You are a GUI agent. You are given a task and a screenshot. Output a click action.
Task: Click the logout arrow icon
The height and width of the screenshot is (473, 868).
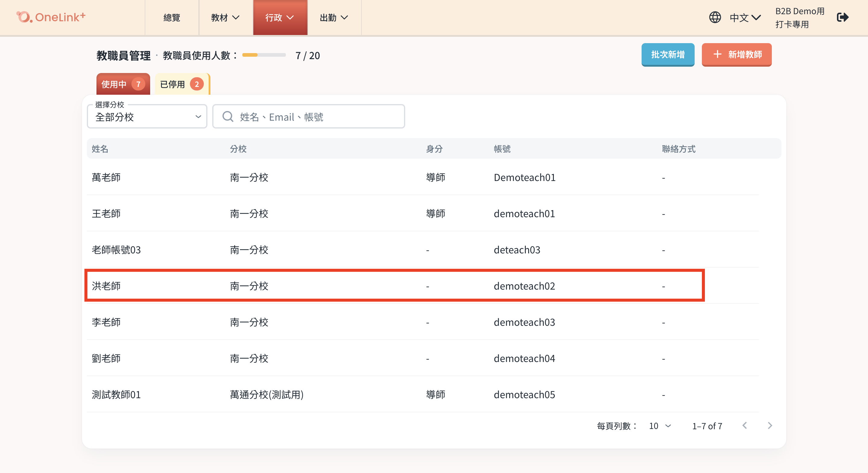click(842, 17)
